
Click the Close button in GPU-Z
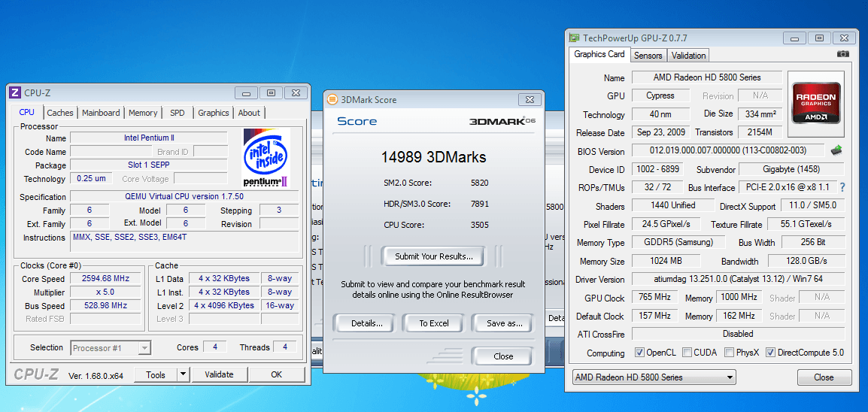[824, 377]
